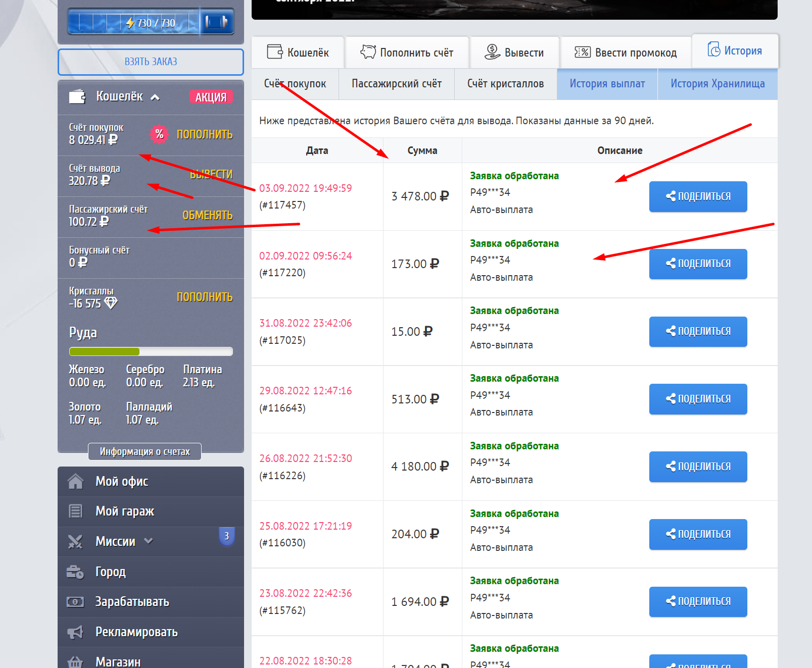
Task: Click the percent discount badge near Пополнить
Action: tap(159, 134)
